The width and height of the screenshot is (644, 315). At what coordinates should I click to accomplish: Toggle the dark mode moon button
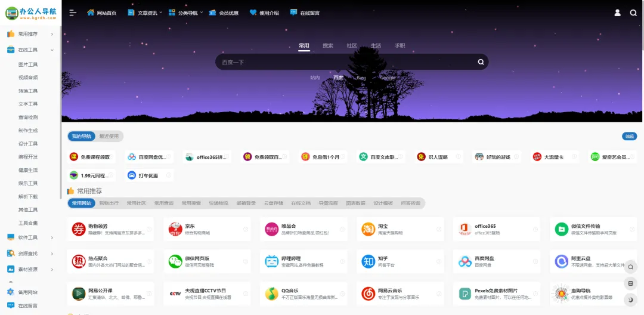pos(631,300)
